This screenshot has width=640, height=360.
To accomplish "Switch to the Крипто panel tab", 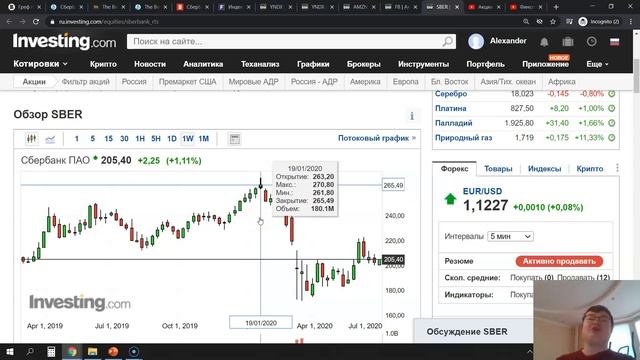I will (x=590, y=169).
